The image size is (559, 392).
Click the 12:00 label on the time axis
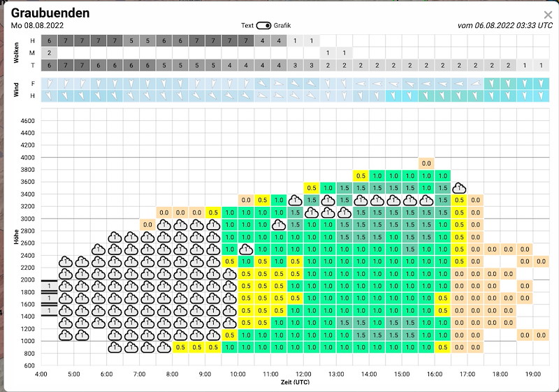303,375
